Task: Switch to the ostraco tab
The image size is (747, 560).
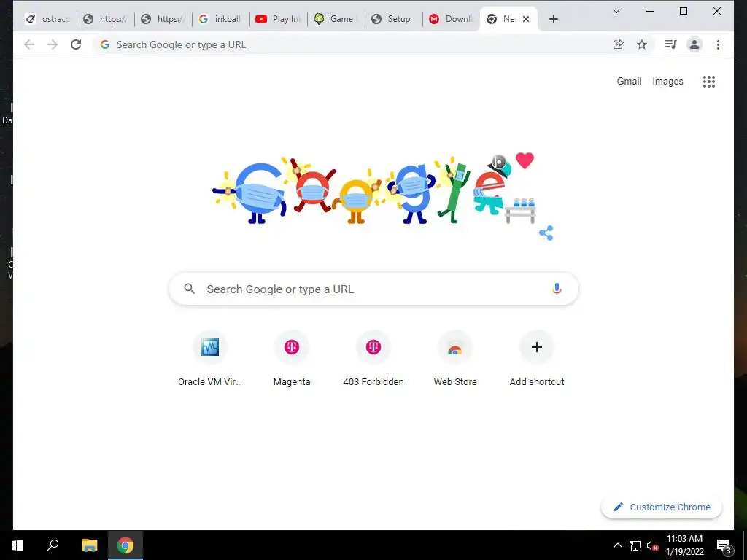Action: (48, 19)
